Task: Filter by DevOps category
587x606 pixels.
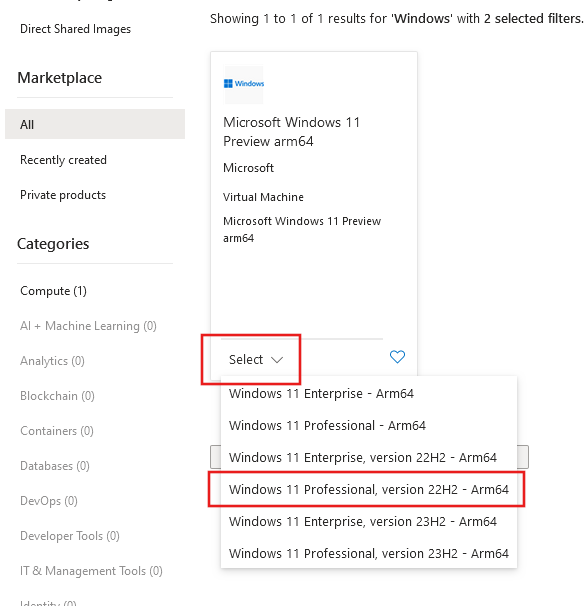Action: [x=49, y=501]
